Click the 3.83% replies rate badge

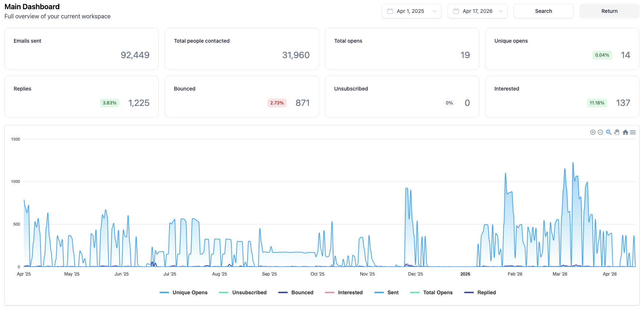(x=109, y=103)
